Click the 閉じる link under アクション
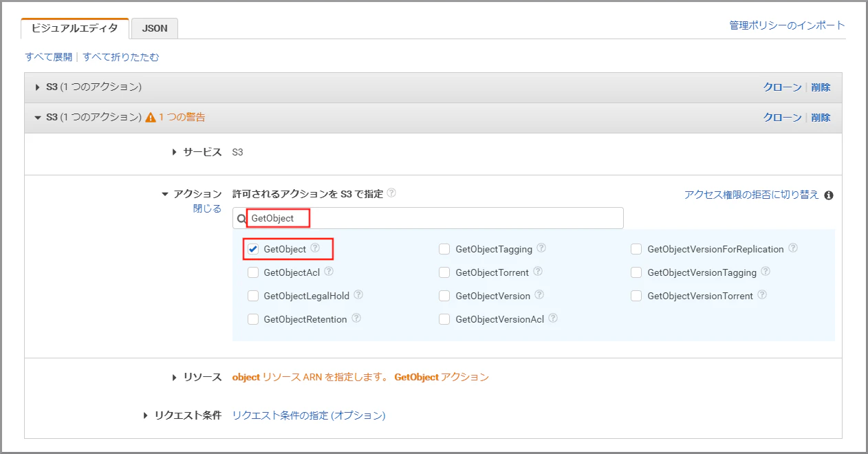 [x=207, y=208]
